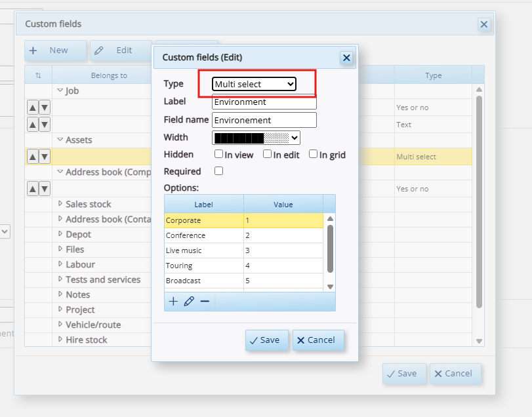
Task: Move the Text-type Job field down
Action: pyautogui.click(x=45, y=125)
